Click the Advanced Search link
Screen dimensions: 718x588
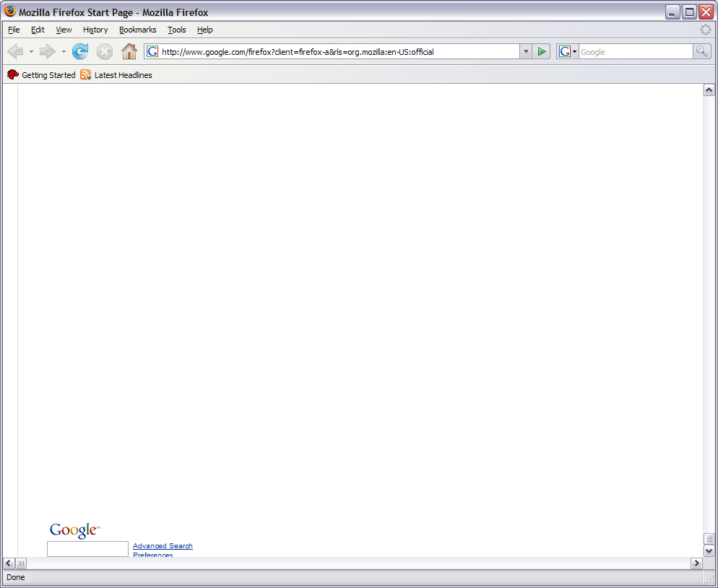click(163, 546)
